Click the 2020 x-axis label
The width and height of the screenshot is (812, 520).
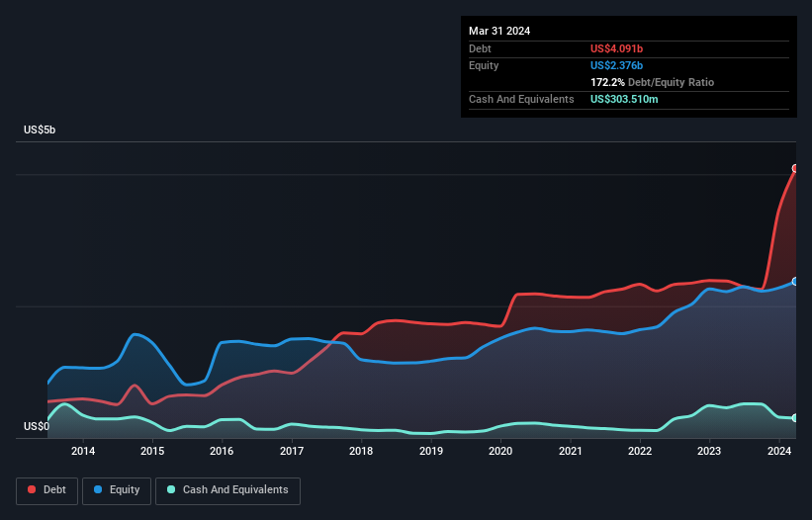[500, 451]
